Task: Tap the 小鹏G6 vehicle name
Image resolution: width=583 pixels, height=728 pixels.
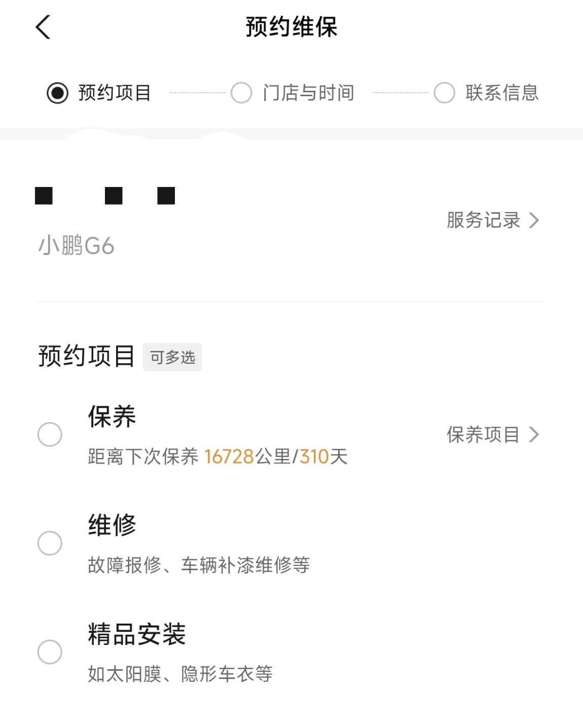Action: [77, 246]
